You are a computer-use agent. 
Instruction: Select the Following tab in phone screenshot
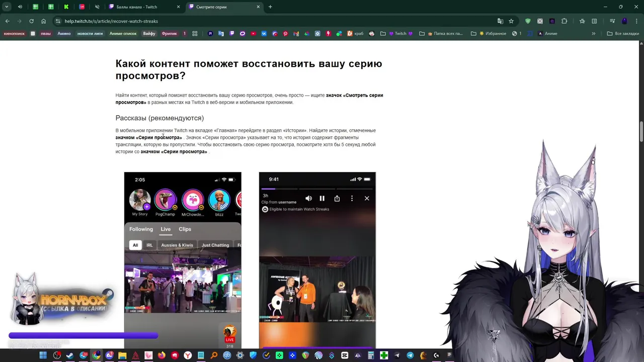click(x=141, y=229)
